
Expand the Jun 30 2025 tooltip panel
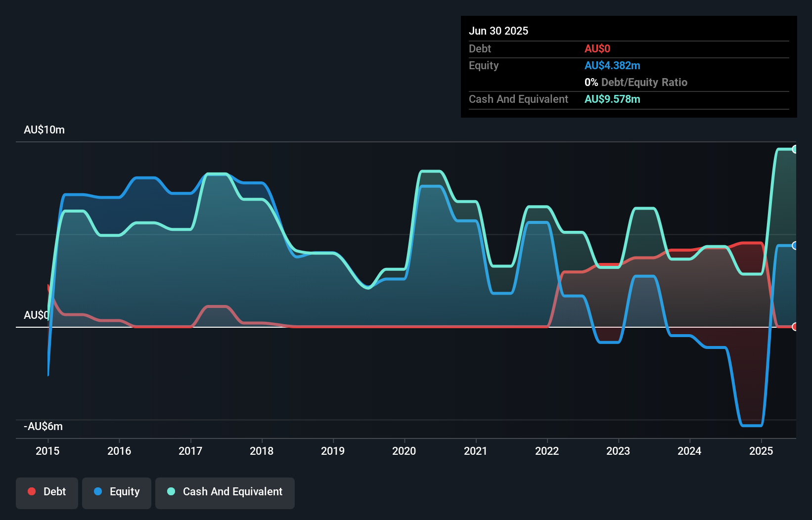coord(498,31)
